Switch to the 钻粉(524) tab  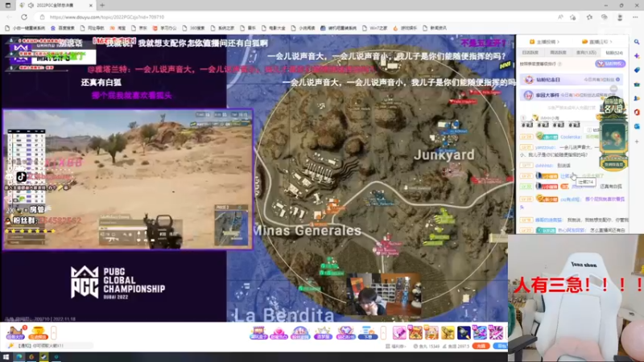click(x=614, y=52)
